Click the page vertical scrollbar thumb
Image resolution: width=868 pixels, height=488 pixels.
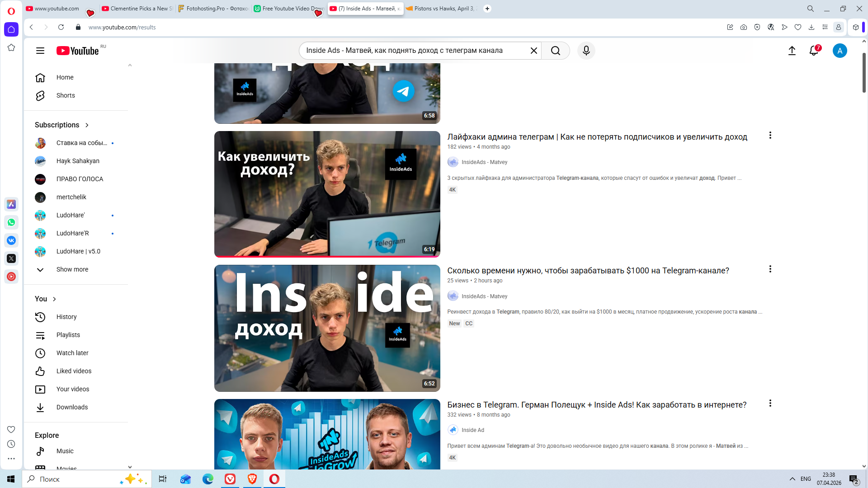[864, 72]
